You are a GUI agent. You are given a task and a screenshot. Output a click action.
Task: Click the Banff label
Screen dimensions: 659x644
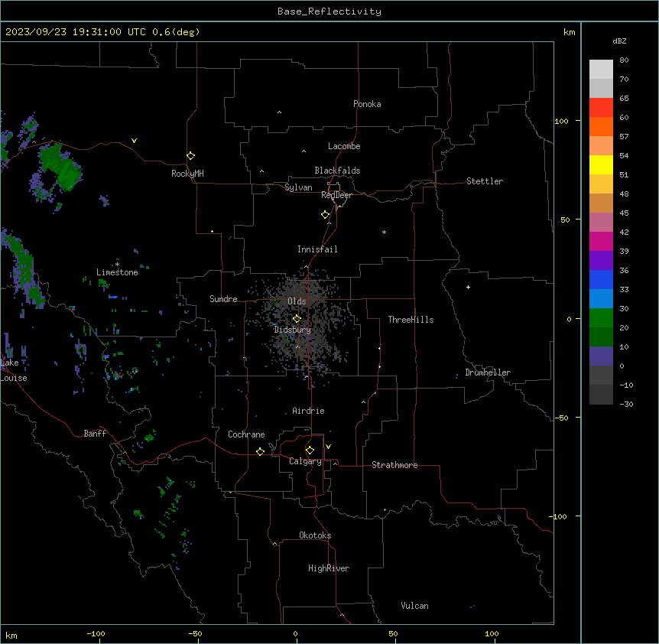(95, 434)
